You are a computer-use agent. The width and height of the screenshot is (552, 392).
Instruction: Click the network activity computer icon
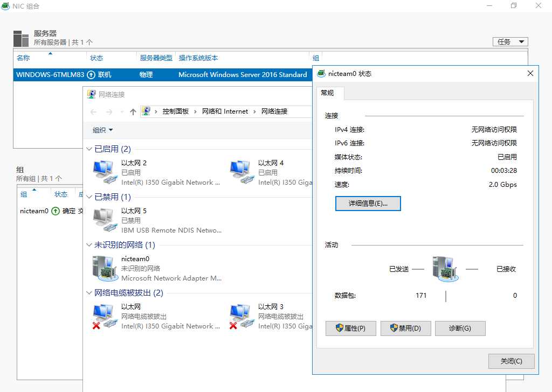coord(445,269)
